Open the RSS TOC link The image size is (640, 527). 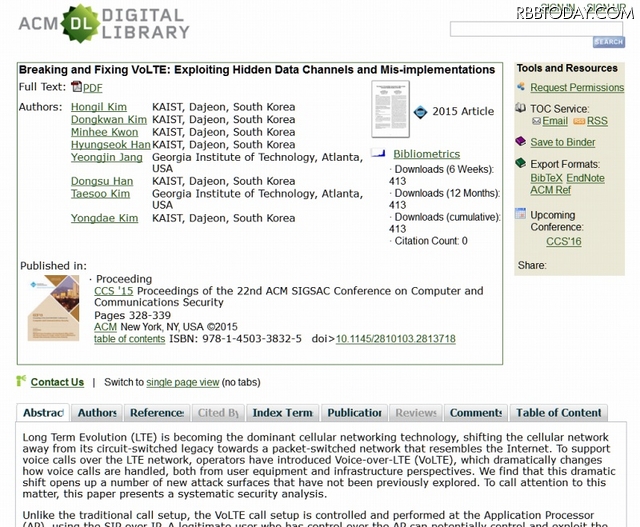click(597, 121)
